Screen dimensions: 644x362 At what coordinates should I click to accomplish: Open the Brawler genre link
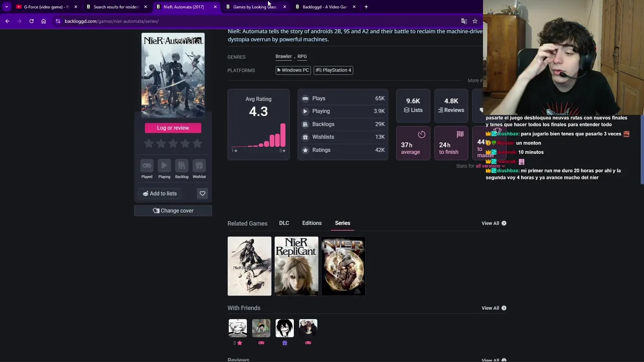coord(283,56)
